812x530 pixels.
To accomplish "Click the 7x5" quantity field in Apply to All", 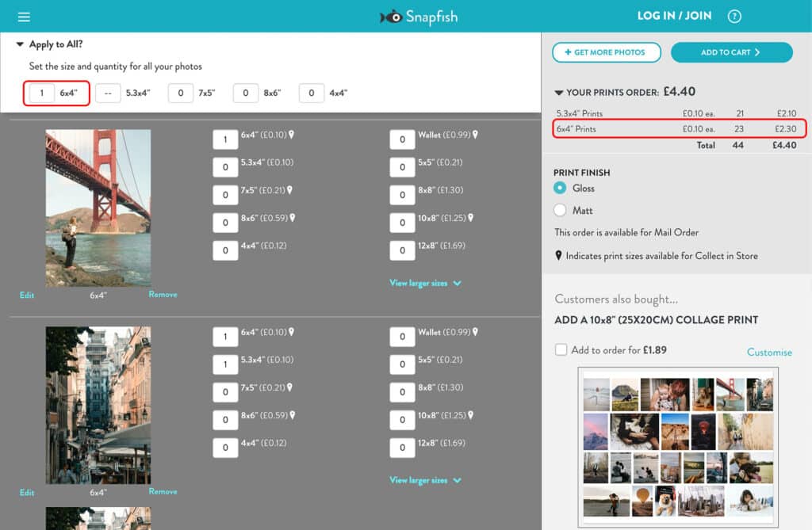I will (x=181, y=93).
